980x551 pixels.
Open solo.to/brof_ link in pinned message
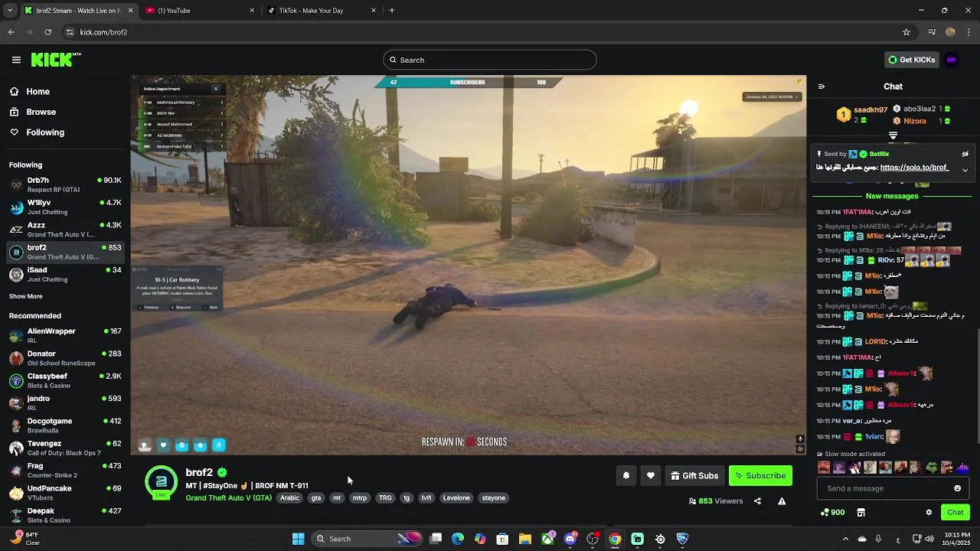[x=914, y=168]
